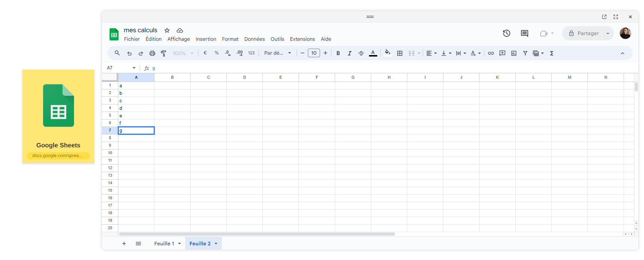Open version history clock icon
Image resolution: width=644 pixels, height=260 pixels.
(x=506, y=33)
